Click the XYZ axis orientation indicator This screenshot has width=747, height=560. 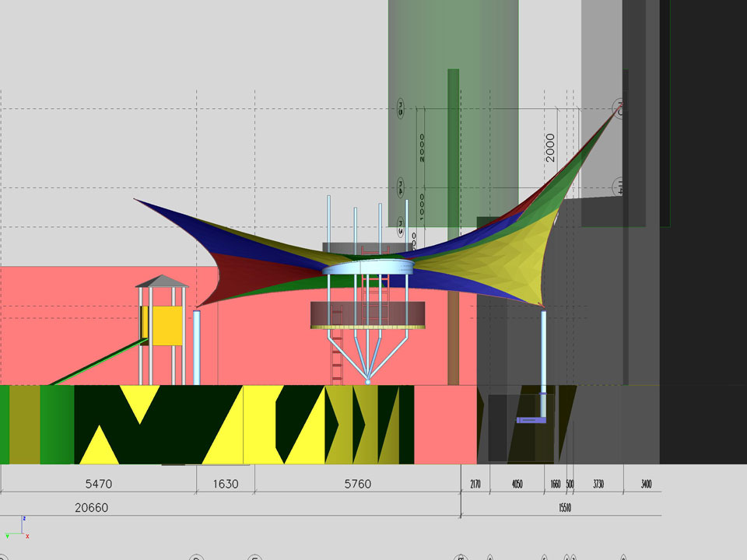[x=17, y=529]
